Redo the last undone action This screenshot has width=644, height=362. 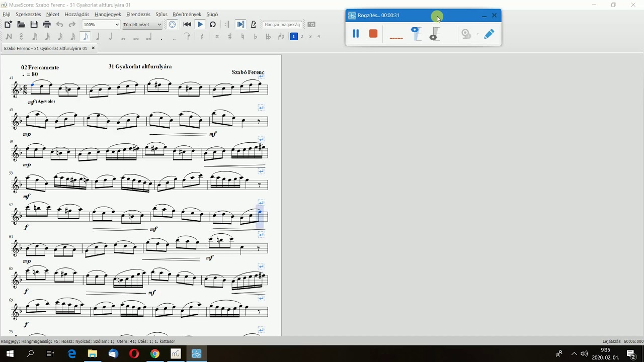point(72,24)
